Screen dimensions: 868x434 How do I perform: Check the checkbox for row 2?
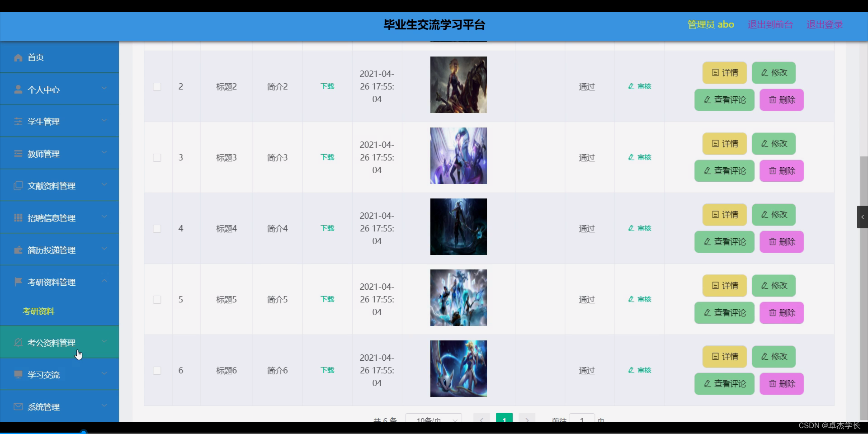coord(157,87)
